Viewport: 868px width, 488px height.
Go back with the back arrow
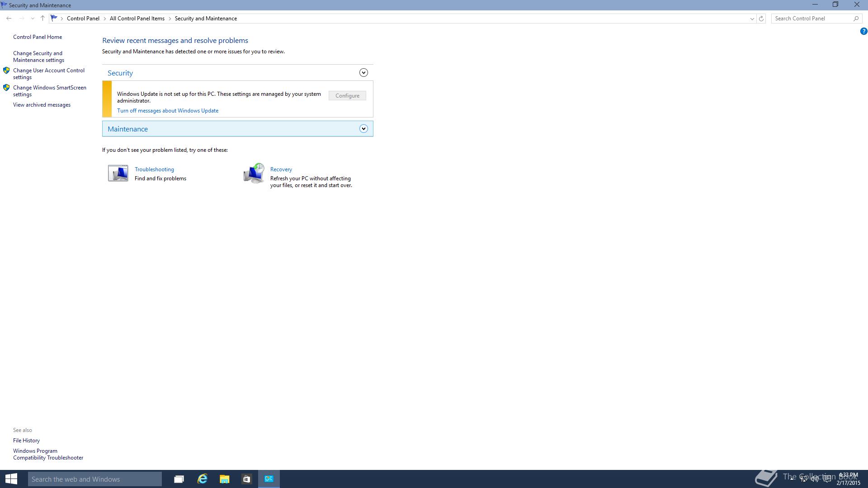click(x=9, y=19)
